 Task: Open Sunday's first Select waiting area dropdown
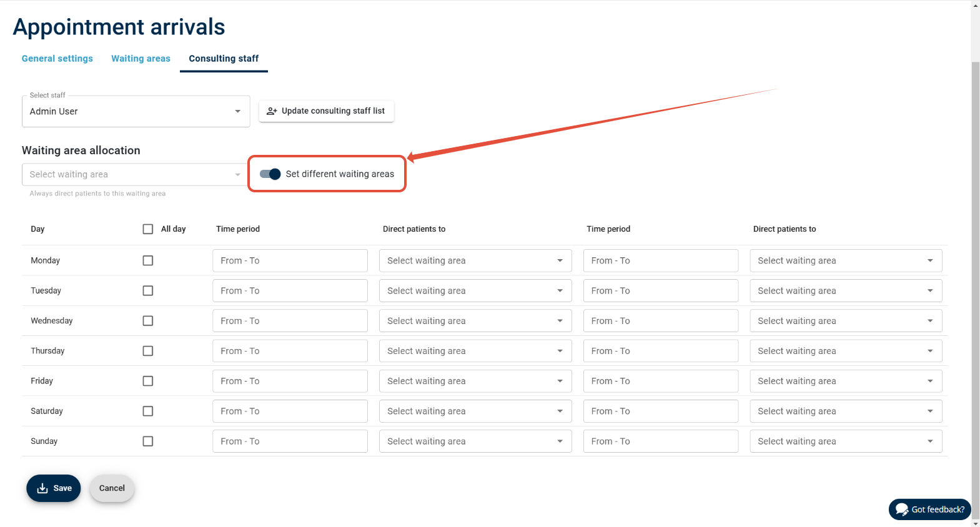(x=475, y=441)
